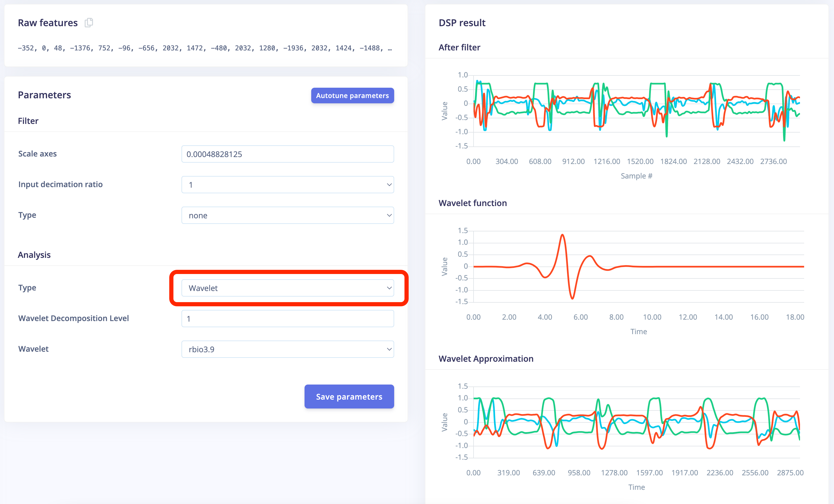Click the Autotune parameters button

352,96
